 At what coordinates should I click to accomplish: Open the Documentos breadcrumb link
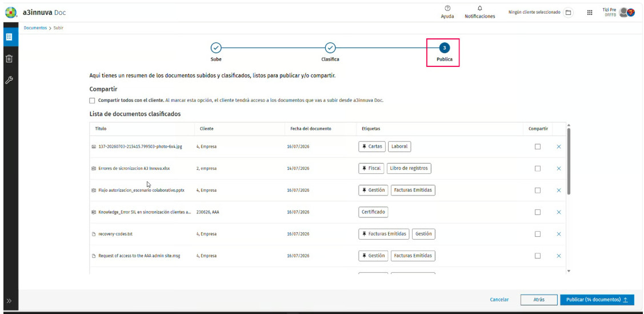pos(35,28)
